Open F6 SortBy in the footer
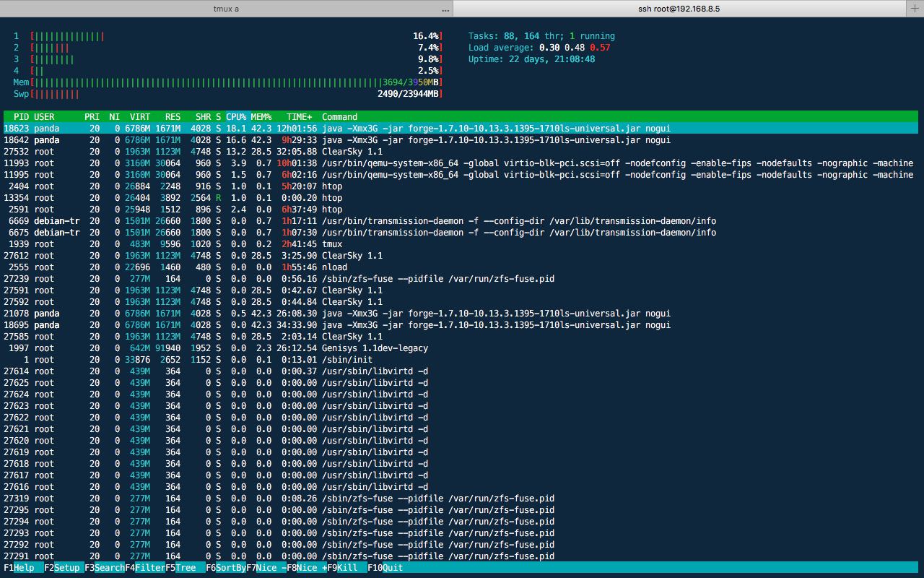The height and width of the screenshot is (578, 924). tap(226, 568)
